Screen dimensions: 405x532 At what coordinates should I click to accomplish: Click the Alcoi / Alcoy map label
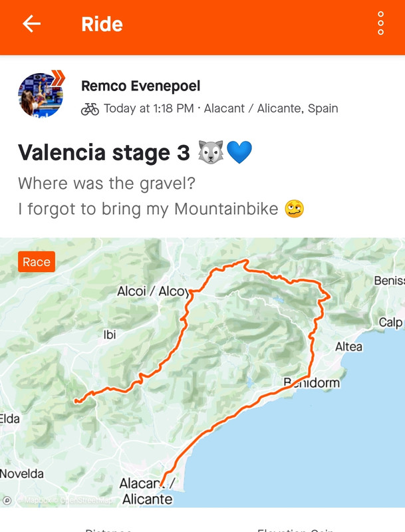153,291
